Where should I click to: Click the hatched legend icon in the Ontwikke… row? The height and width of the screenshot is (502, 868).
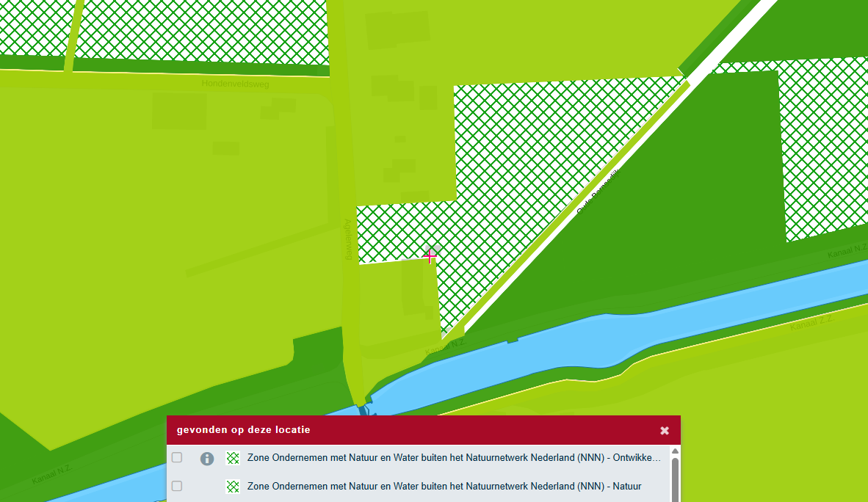[x=233, y=458]
